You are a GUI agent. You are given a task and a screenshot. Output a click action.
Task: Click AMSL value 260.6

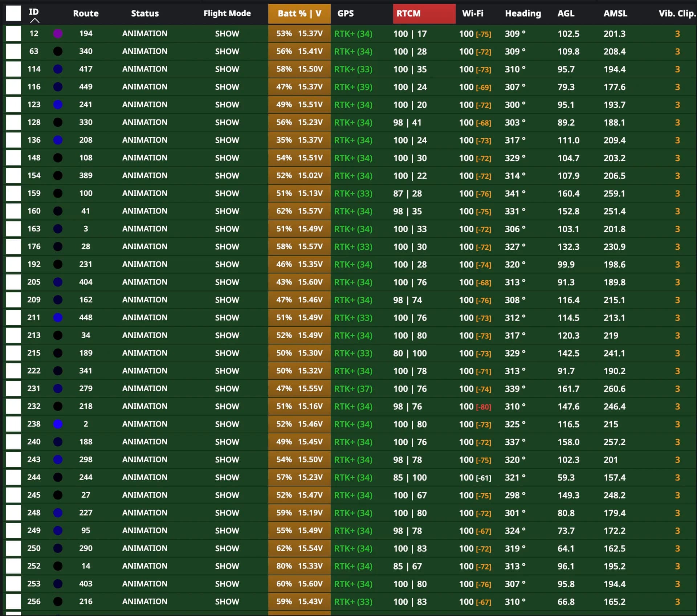click(614, 389)
